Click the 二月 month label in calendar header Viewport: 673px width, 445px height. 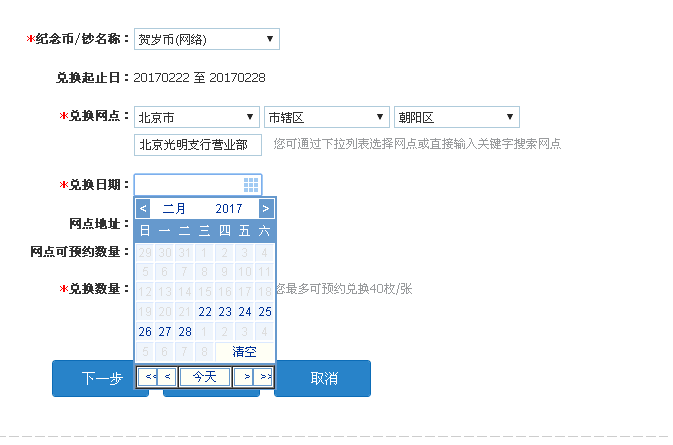click(174, 209)
